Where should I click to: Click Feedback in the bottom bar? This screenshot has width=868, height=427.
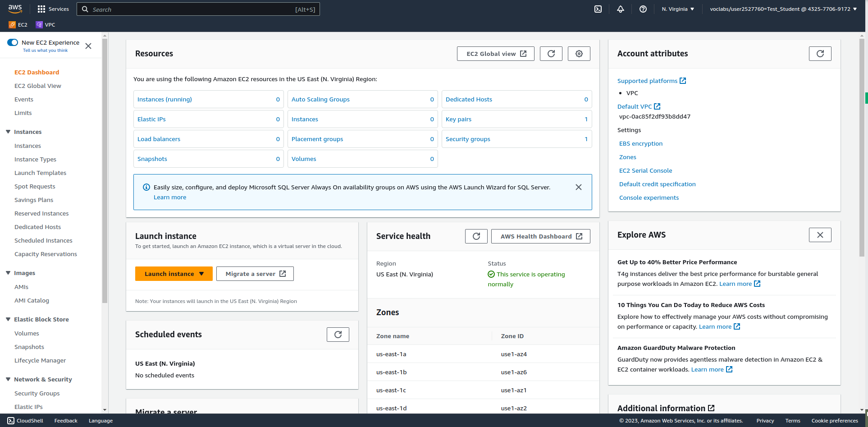pos(65,420)
